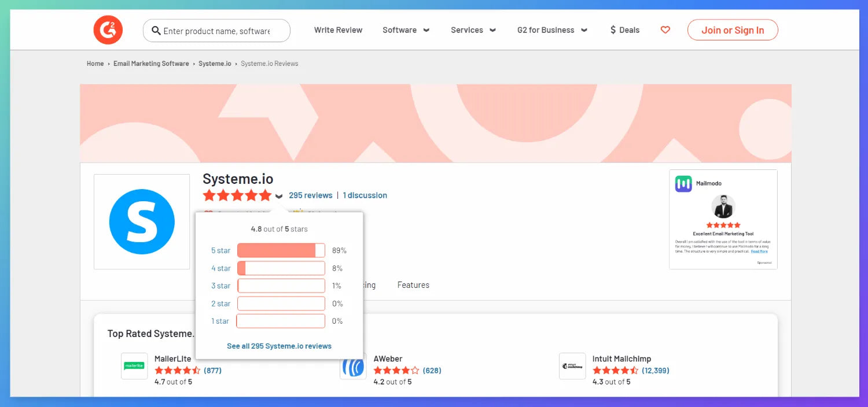Screen dimensions: 868x407
Task: Open AWeber (628) reviews count
Action: 432,371
